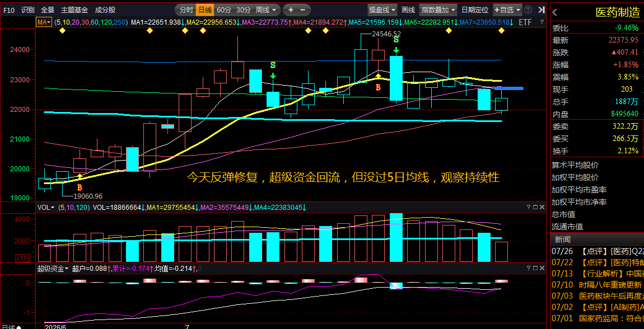
Task: Open VOL panel help question mark
Action: click(x=529, y=208)
